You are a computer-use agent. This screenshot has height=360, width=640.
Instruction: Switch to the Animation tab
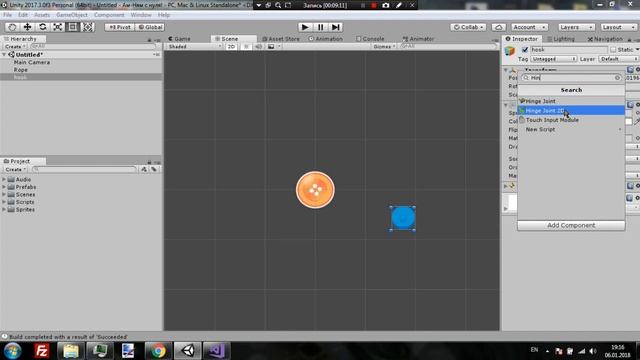coord(326,39)
